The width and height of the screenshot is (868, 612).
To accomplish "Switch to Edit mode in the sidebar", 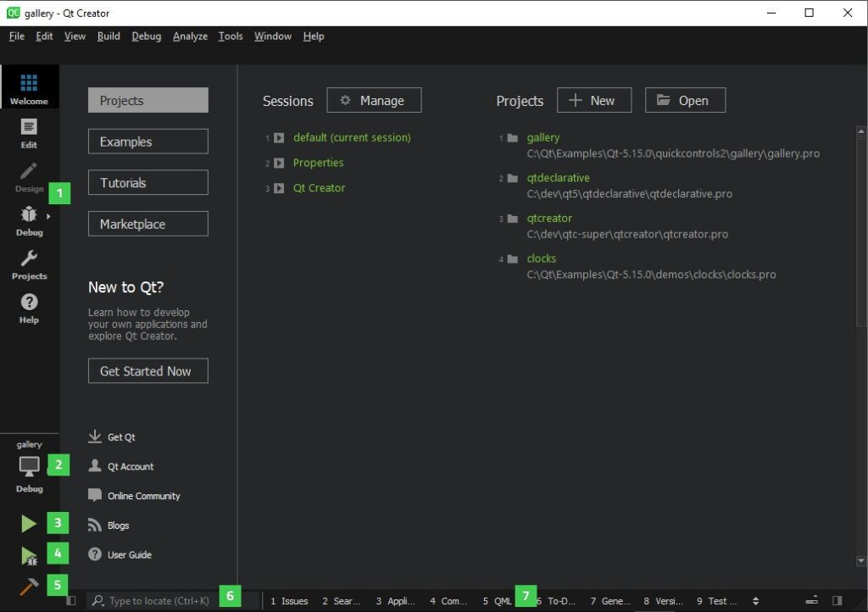I will pos(29,136).
